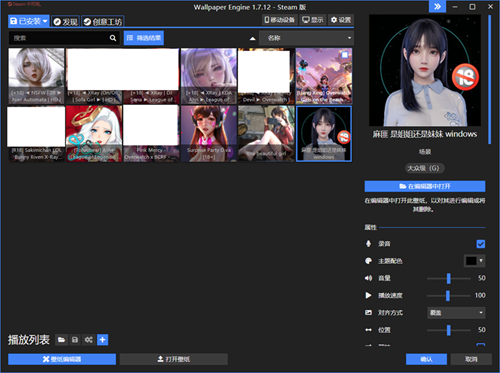The width and height of the screenshot is (500, 373).
Task: Reverse sort order with up arrow
Action: (253, 39)
